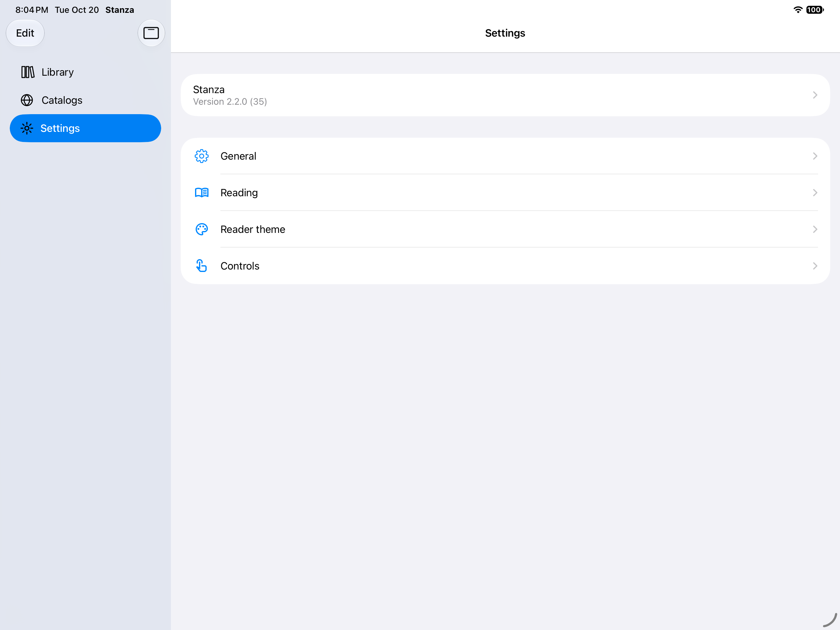Click the Version 2.2.0 (35) text

pyautogui.click(x=230, y=102)
